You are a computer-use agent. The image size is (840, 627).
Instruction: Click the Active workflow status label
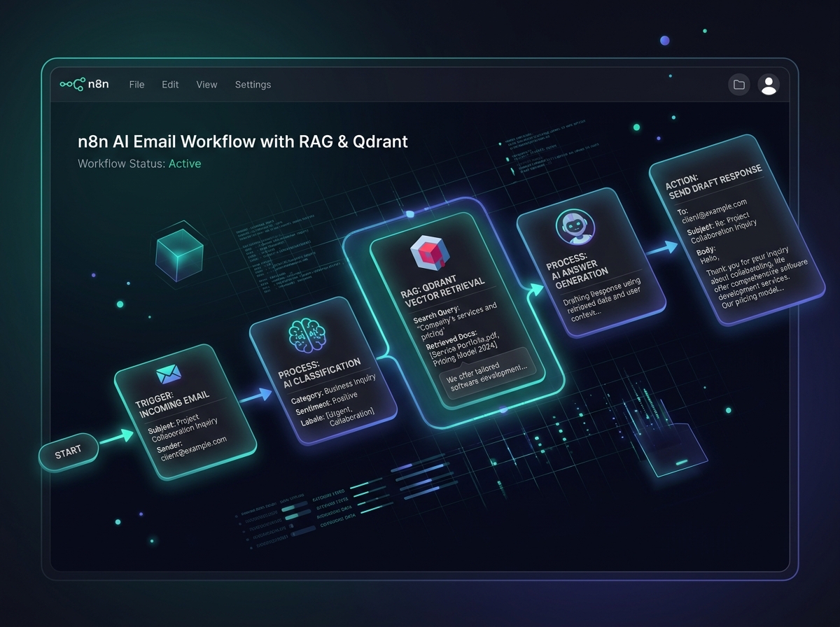pyautogui.click(x=185, y=164)
